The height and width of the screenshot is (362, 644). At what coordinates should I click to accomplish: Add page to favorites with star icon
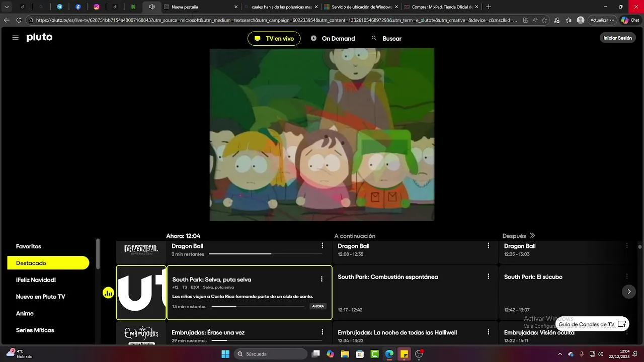[x=544, y=20]
